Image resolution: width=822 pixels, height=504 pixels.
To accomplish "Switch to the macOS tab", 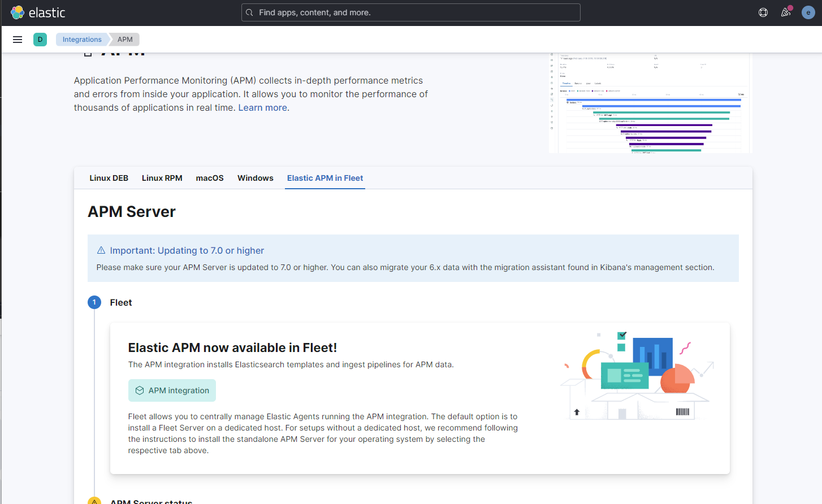I will [x=210, y=178].
